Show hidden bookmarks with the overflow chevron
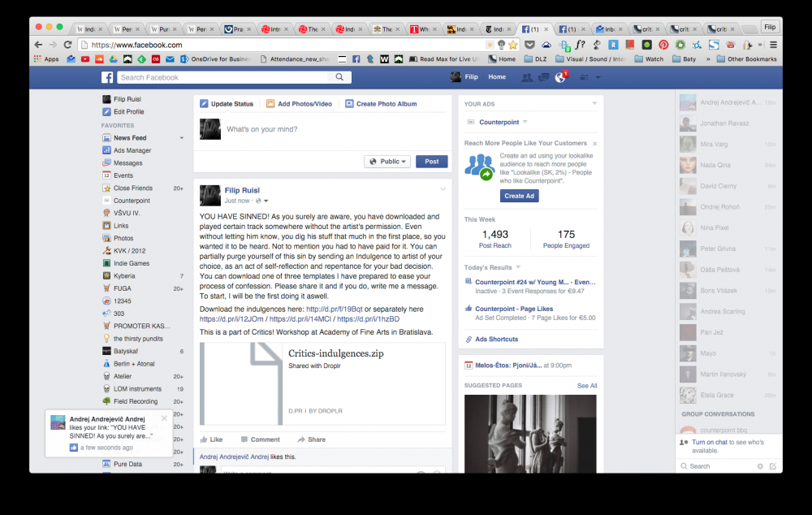 [708, 59]
